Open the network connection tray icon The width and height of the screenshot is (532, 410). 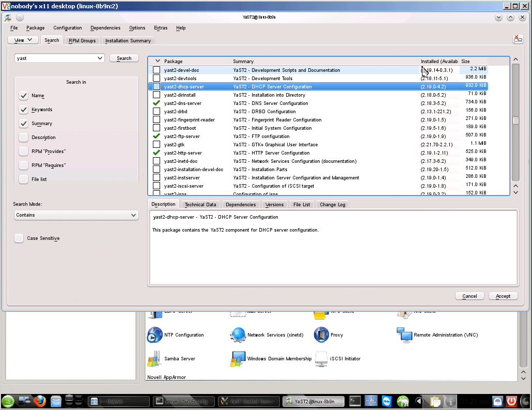(371, 402)
